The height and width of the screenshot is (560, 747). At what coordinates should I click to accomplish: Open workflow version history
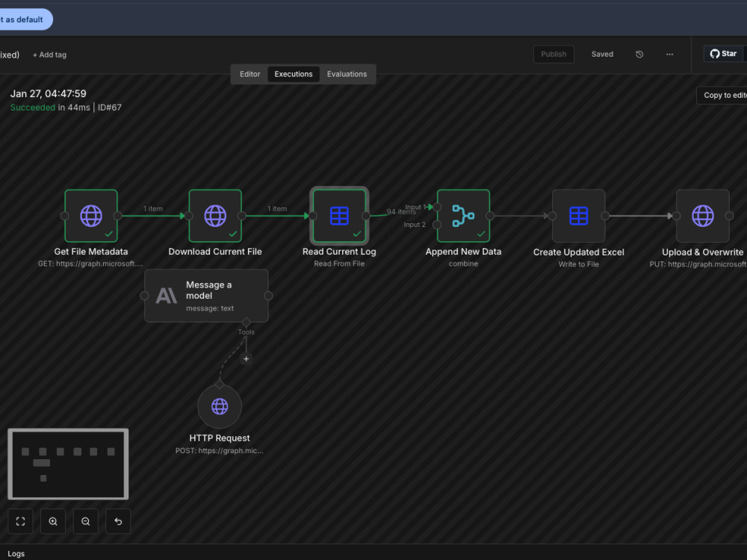point(639,55)
